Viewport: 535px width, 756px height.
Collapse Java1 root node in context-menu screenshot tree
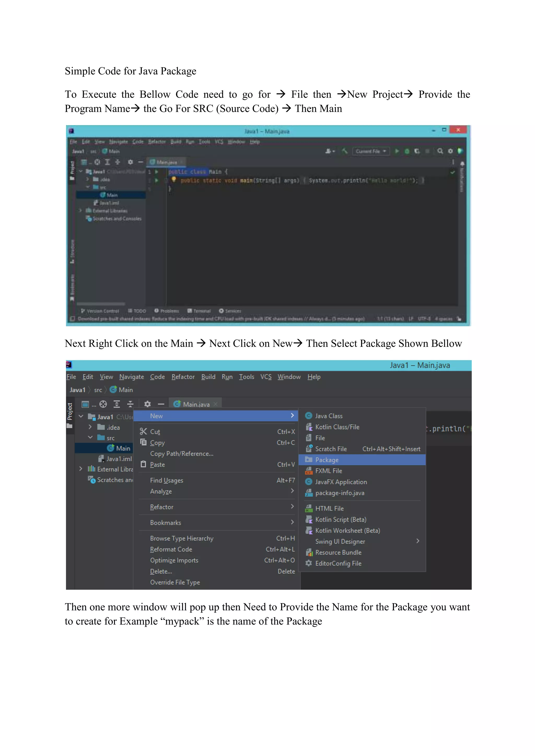point(81,417)
